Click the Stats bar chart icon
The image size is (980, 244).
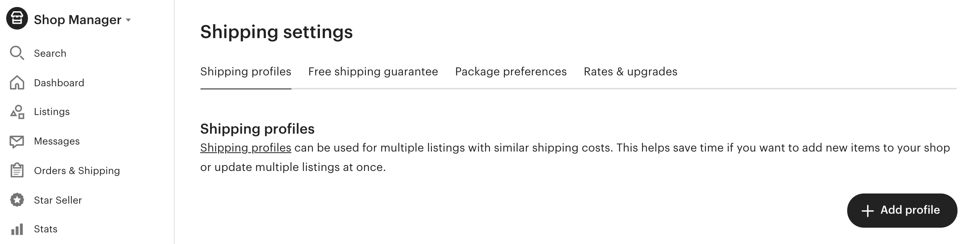(17, 229)
